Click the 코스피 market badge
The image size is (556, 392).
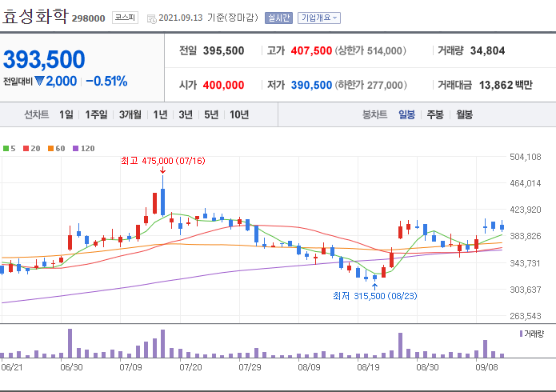point(125,18)
